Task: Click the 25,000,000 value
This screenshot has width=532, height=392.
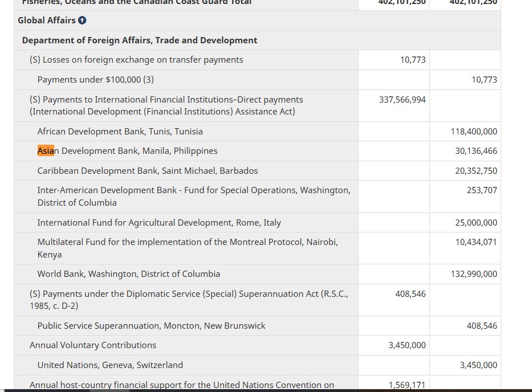Action: (476, 223)
